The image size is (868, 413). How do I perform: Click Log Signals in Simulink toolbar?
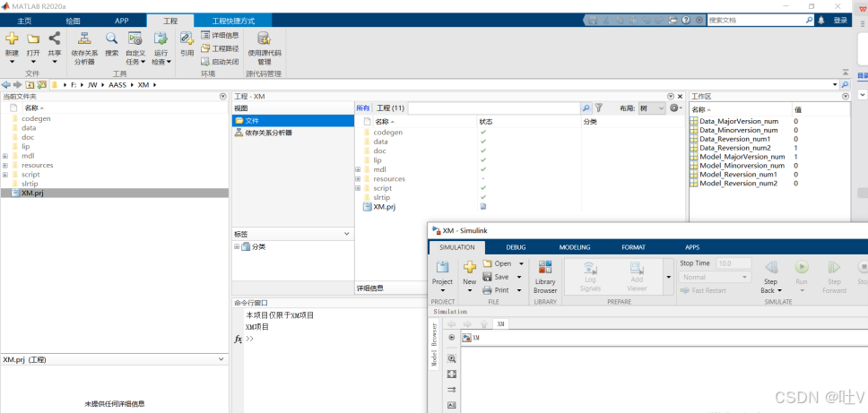590,277
